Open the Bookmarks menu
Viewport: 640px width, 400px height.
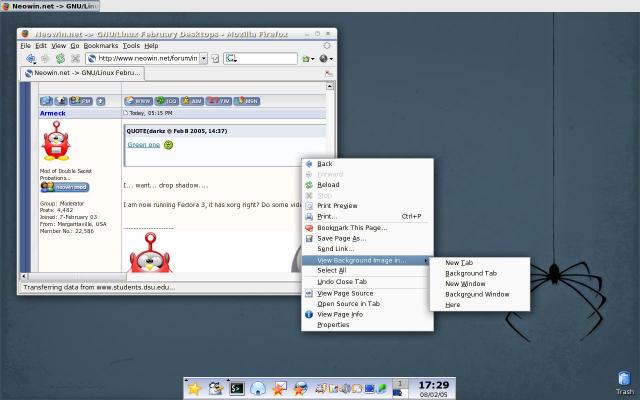click(x=101, y=46)
